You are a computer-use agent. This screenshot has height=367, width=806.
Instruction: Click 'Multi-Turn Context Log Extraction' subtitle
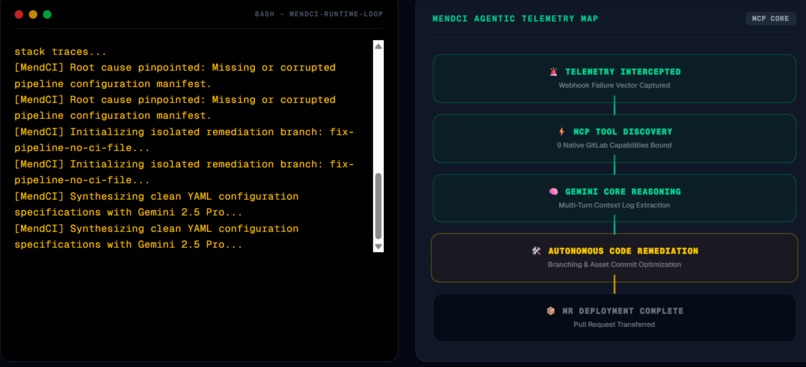tap(614, 205)
